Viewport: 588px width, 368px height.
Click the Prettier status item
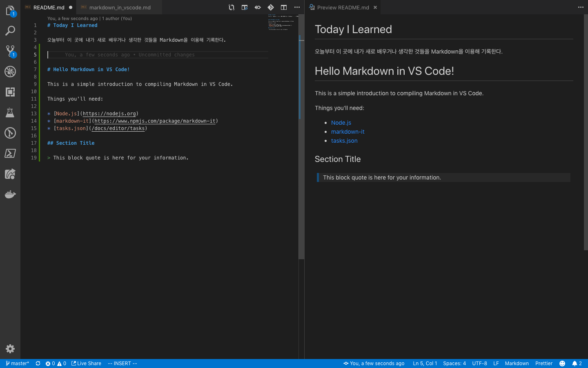tap(544, 364)
